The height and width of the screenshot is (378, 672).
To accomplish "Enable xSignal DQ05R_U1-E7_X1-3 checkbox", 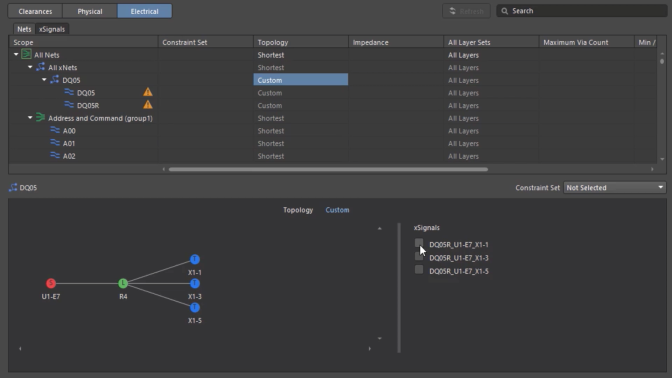I will pos(419,256).
